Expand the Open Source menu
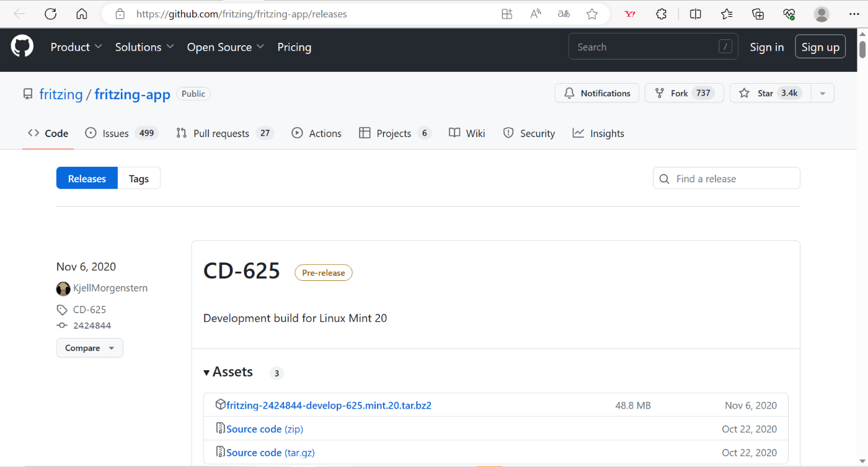868x467 pixels. coord(226,47)
